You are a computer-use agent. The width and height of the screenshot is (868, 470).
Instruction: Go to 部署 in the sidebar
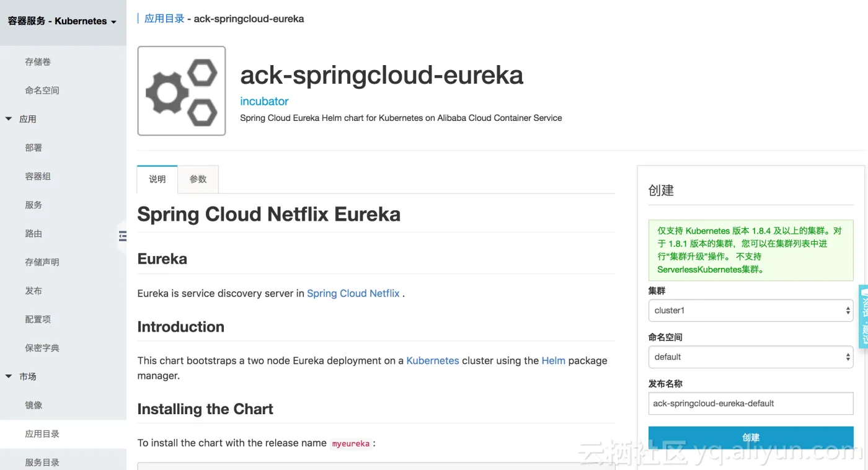tap(33, 148)
